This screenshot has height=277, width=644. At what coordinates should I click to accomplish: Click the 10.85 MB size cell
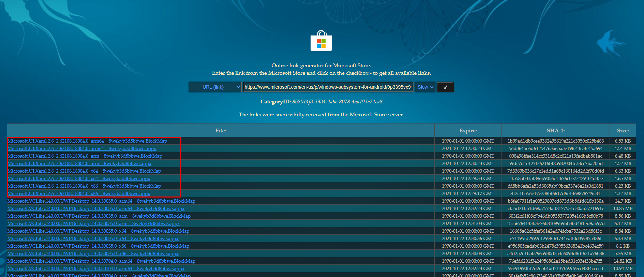tap(623, 208)
